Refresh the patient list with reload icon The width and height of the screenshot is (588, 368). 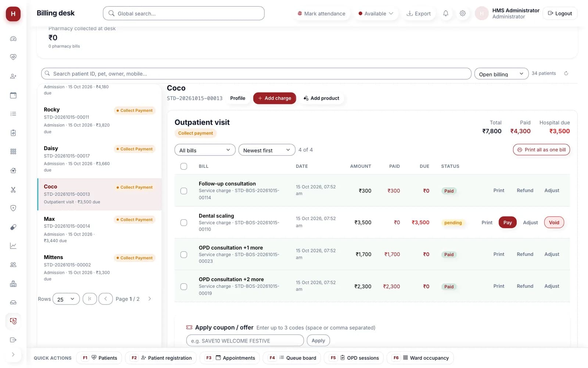click(x=566, y=73)
